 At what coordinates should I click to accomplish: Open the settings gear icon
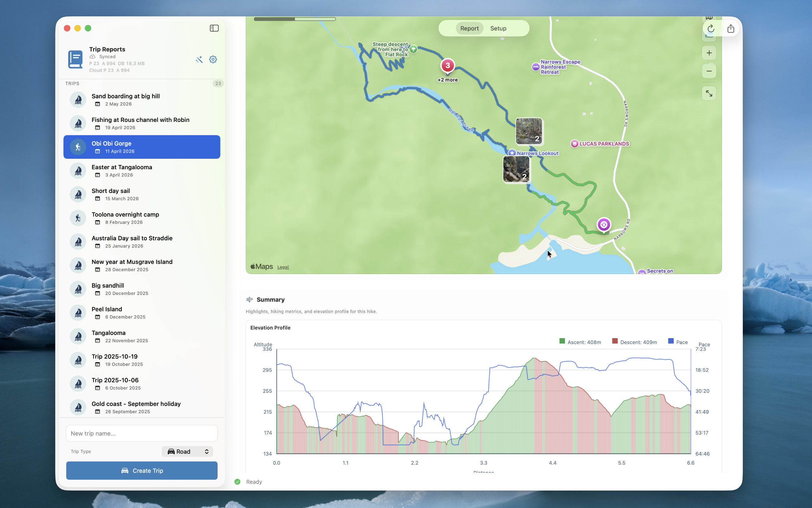click(213, 59)
